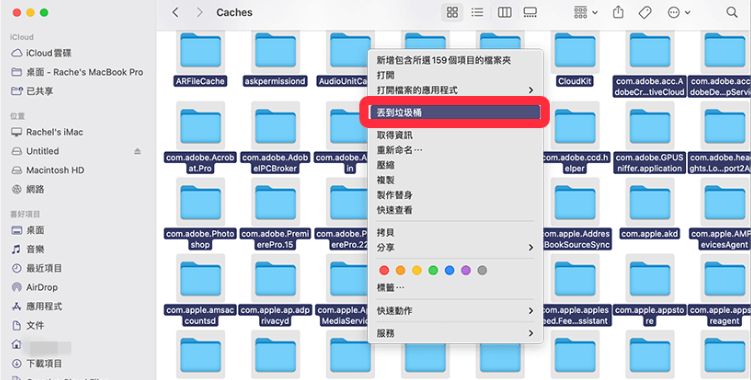Choose 丟到垃圾桶 in context menu
Image resolution: width=751 pixels, height=380 pixels.
pyautogui.click(x=455, y=113)
